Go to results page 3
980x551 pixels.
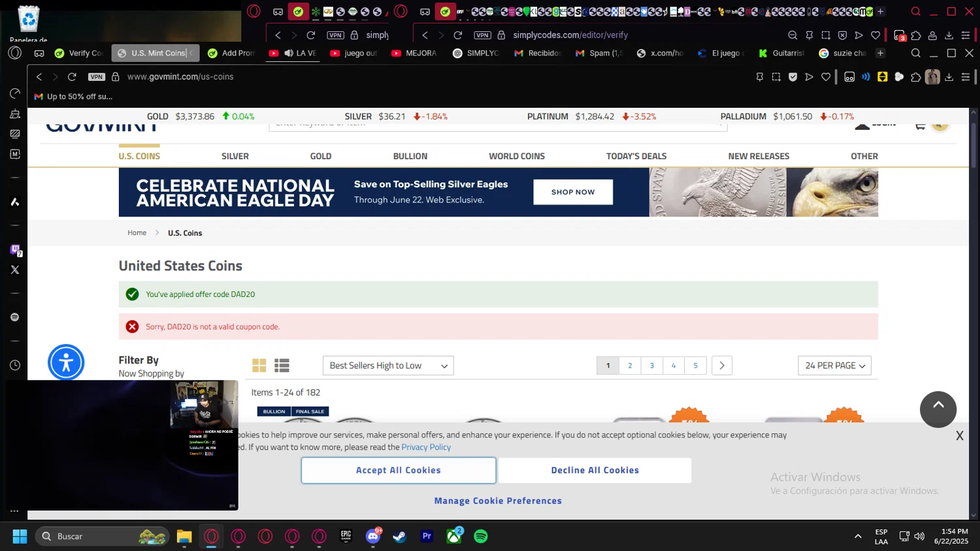[652, 366]
